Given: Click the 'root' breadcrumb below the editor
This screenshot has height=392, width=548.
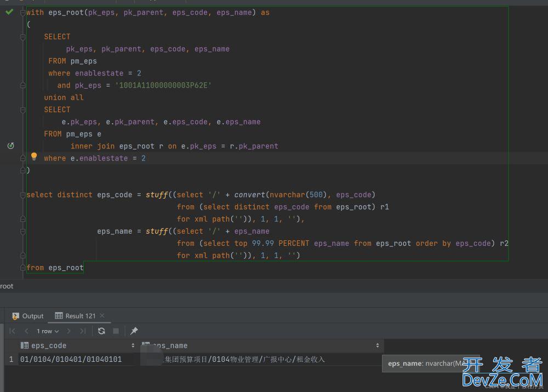Looking at the screenshot, I should click(x=7, y=286).
